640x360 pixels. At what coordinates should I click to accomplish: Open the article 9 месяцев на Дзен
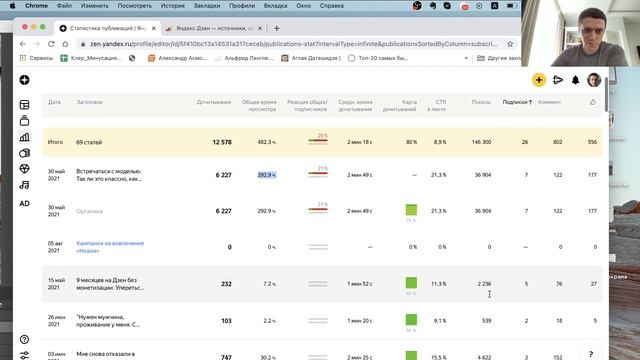tap(110, 284)
